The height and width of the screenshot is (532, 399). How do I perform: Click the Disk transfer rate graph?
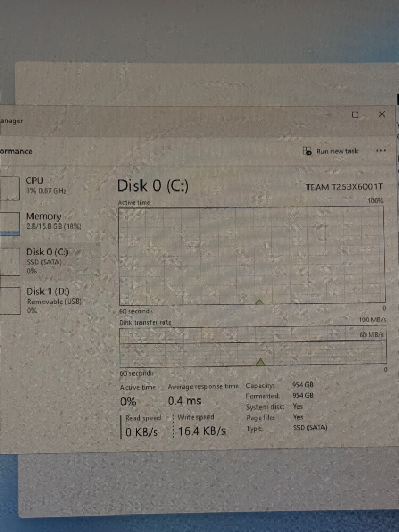click(253, 346)
